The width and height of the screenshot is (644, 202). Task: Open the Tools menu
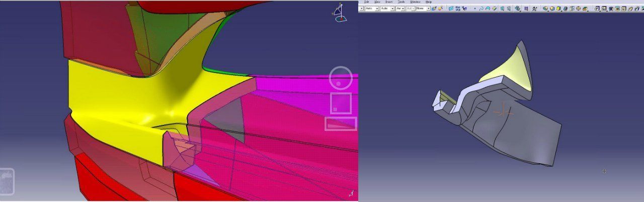coord(401,2)
